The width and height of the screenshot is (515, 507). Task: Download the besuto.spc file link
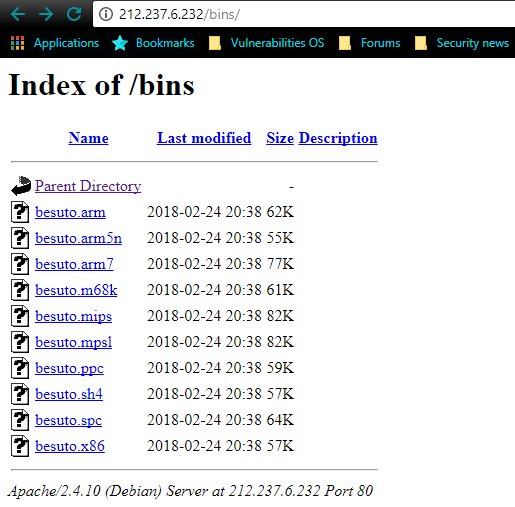69,420
